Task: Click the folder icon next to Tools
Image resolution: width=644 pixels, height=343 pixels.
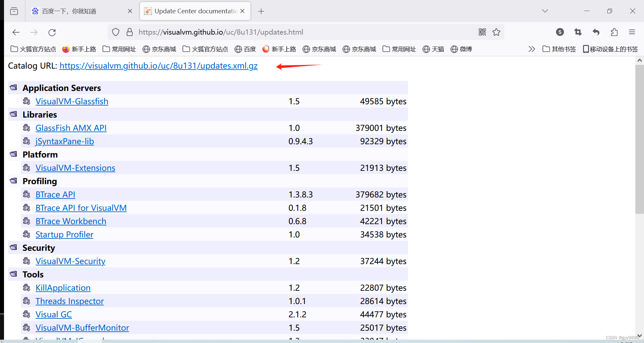Action: pyautogui.click(x=13, y=274)
